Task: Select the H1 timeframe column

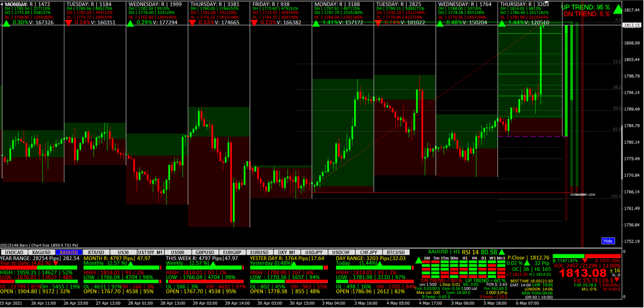Action: click(465, 258)
